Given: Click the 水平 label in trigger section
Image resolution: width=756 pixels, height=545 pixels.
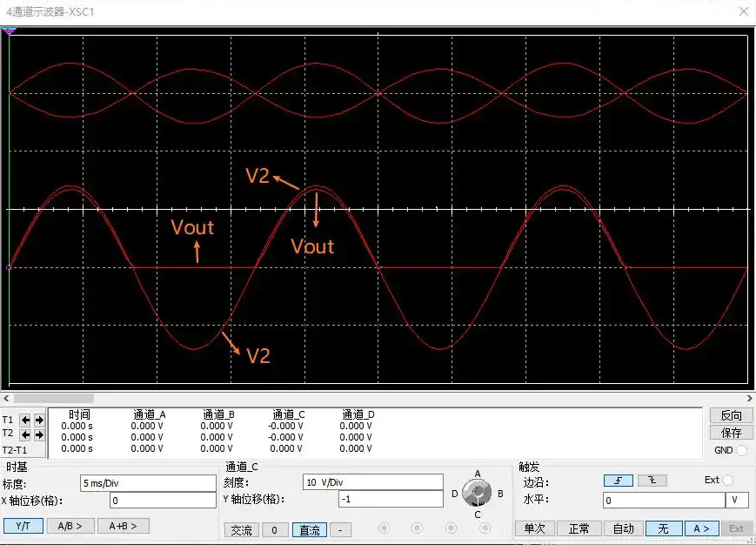Looking at the screenshot, I should click(x=536, y=499).
